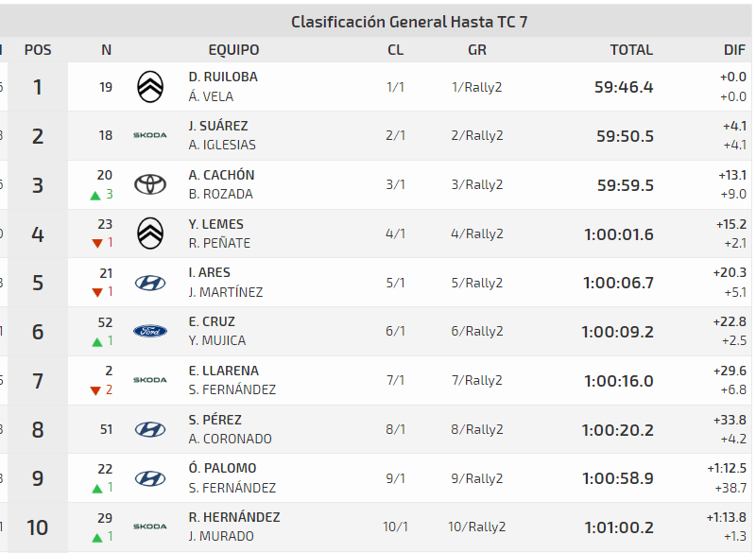Click green up arrow under number 20
Screen dimensions: 756x553
point(95,195)
